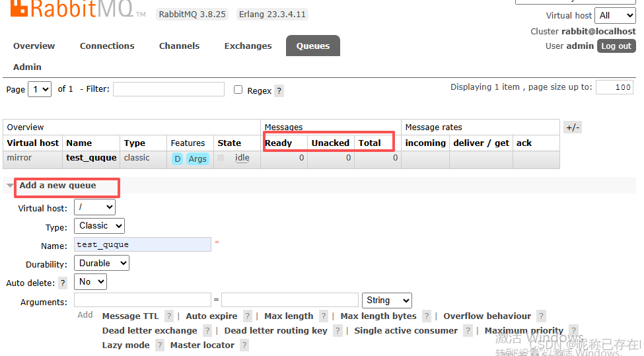
Task: Open the Overview tab
Action: pos(34,46)
